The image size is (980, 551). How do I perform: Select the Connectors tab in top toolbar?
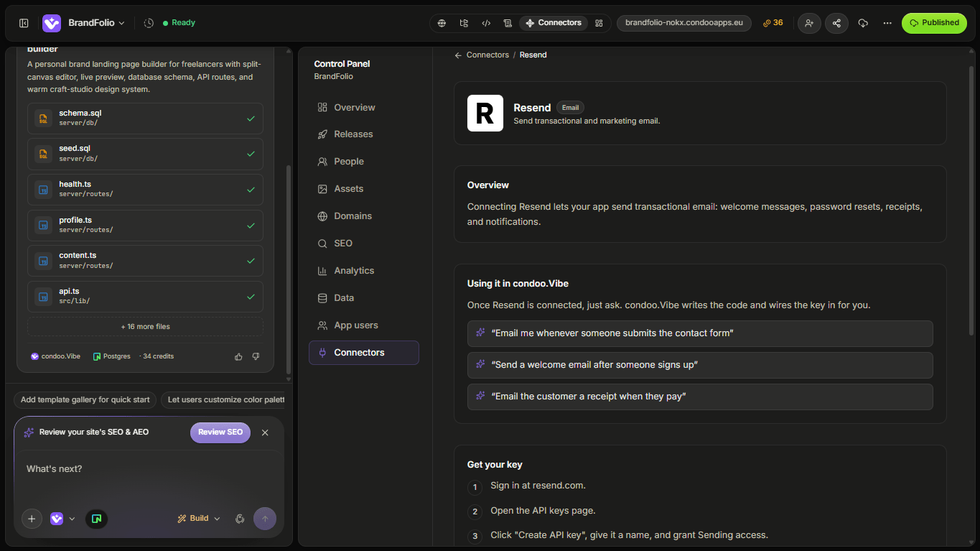[x=554, y=23]
